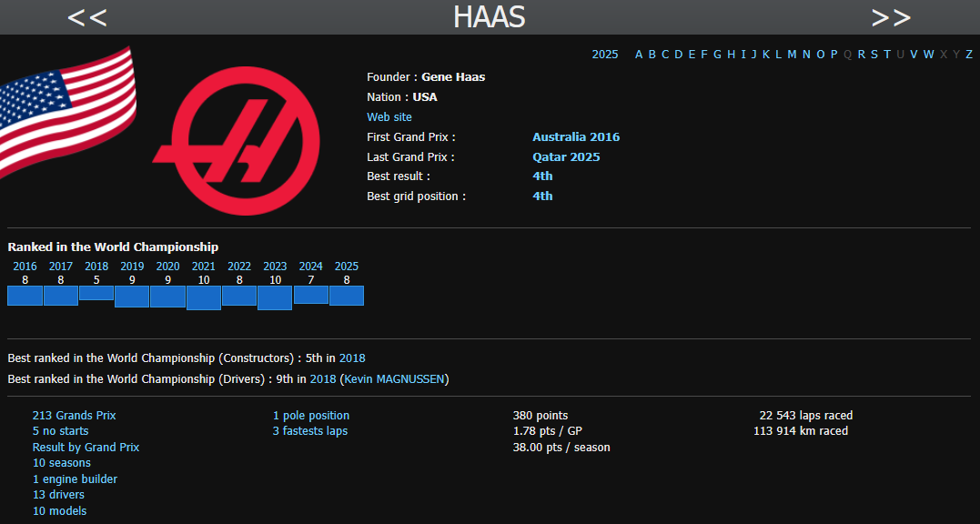Viewport: 980px width, 524px height.
Task: Open the 2017 championship year link
Action: [x=61, y=267]
